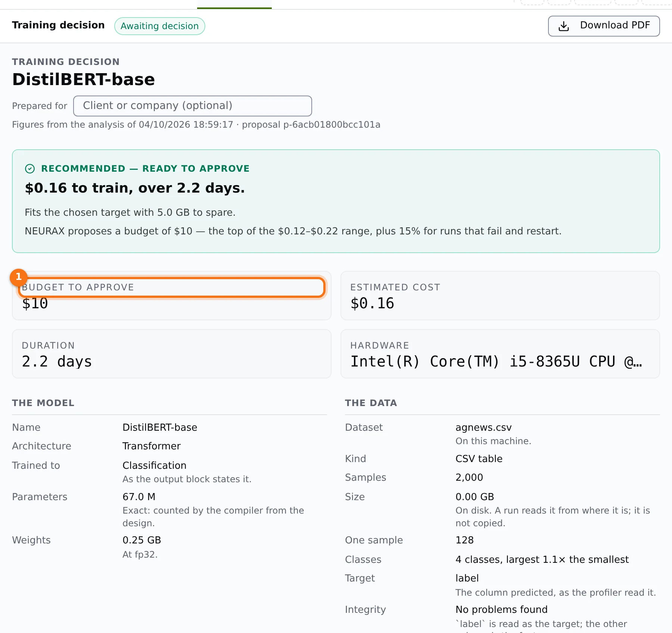This screenshot has height=633, width=672.
Task: Click the At fp32. note
Action: [x=140, y=554]
